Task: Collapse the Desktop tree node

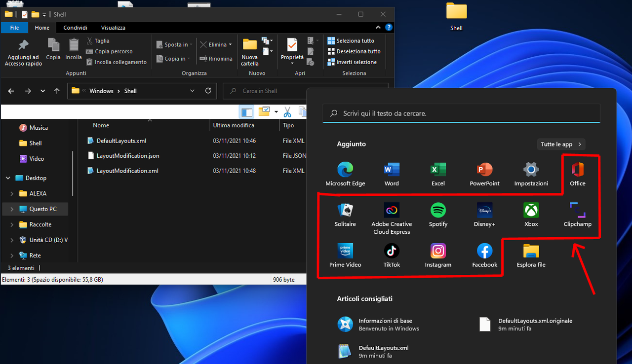Action: [8, 178]
